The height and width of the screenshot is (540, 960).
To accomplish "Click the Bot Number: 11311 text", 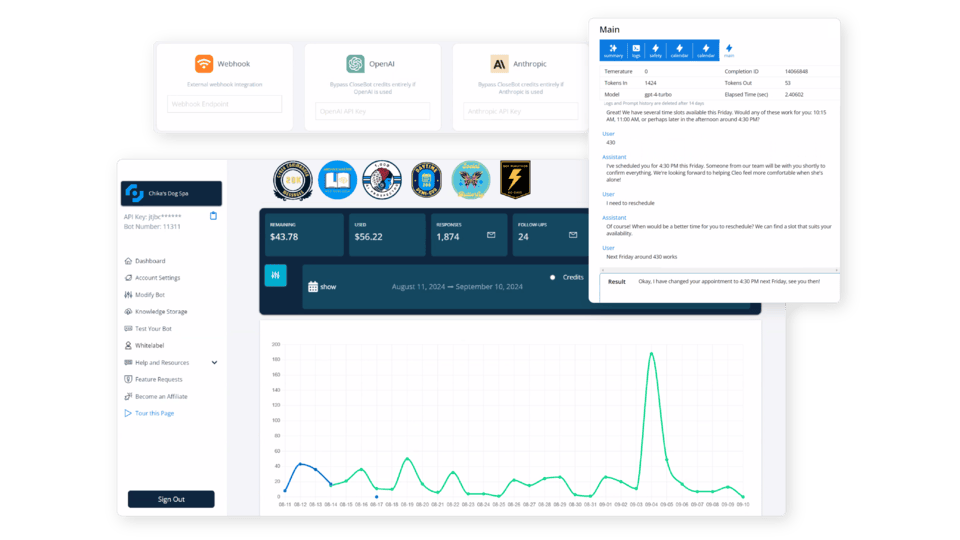I will (152, 227).
